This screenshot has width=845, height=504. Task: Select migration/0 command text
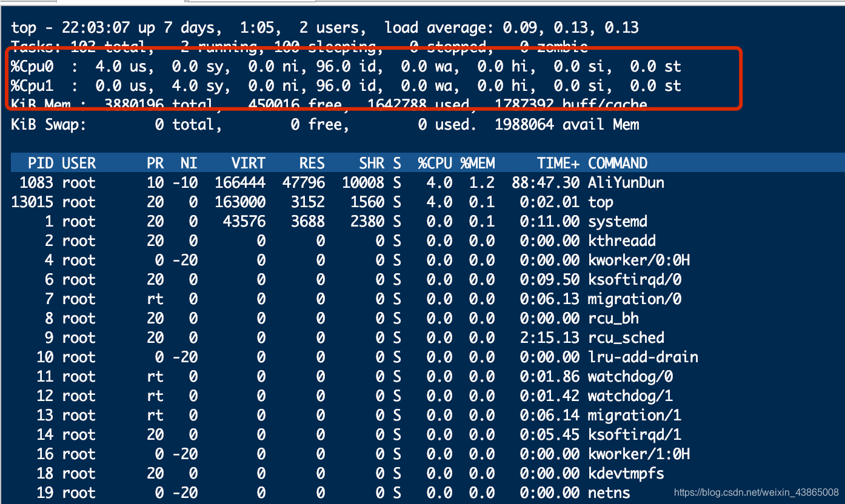click(x=635, y=299)
